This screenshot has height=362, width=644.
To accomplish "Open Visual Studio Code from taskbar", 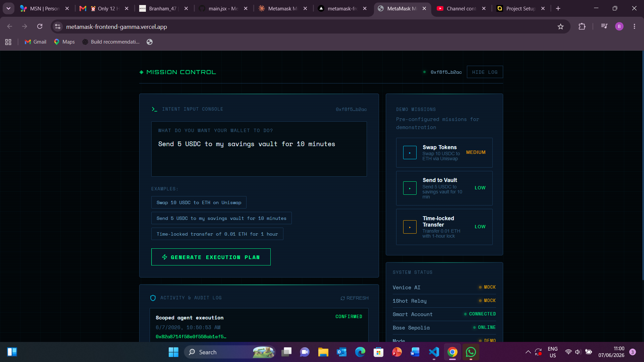I will click(x=434, y=352).
